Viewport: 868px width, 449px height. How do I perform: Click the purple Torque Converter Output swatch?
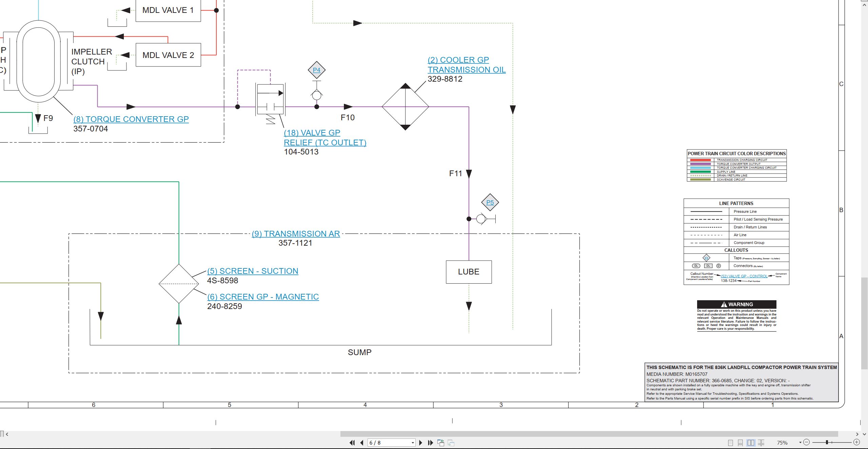tap(700, 164)
